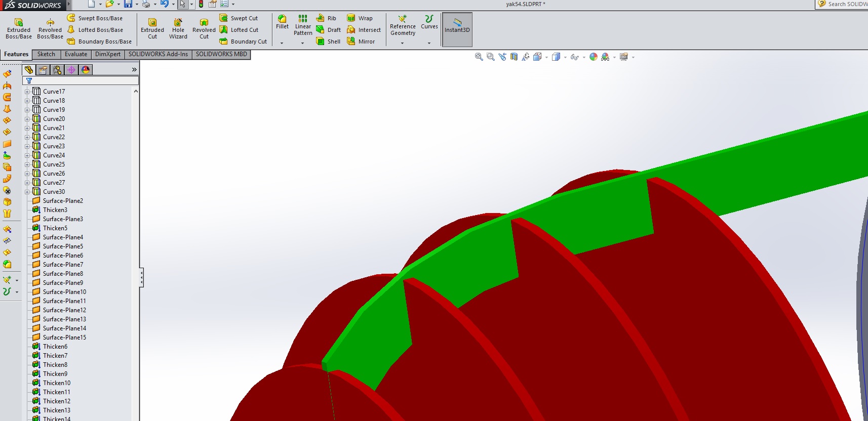Add a Rib feature
This screenshot has height=421, width=868.
coord(326,18)
